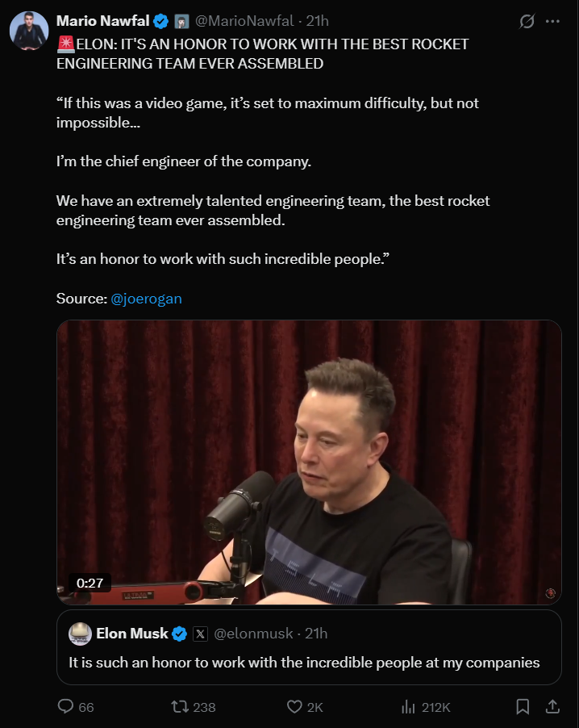This screenshot has width=579, height=728.
Task: Click Mario Nawfal's blue verified badge
Action: click(161, 22)
